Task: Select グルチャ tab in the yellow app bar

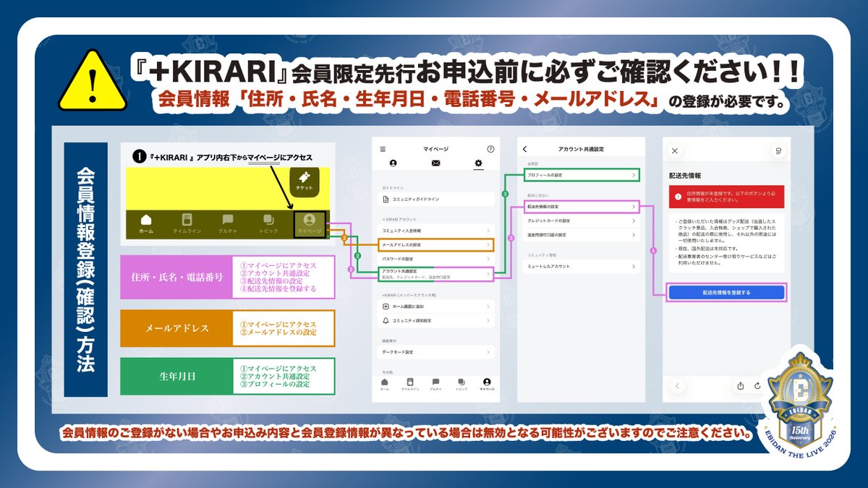Action: click(x=227, y=224)
